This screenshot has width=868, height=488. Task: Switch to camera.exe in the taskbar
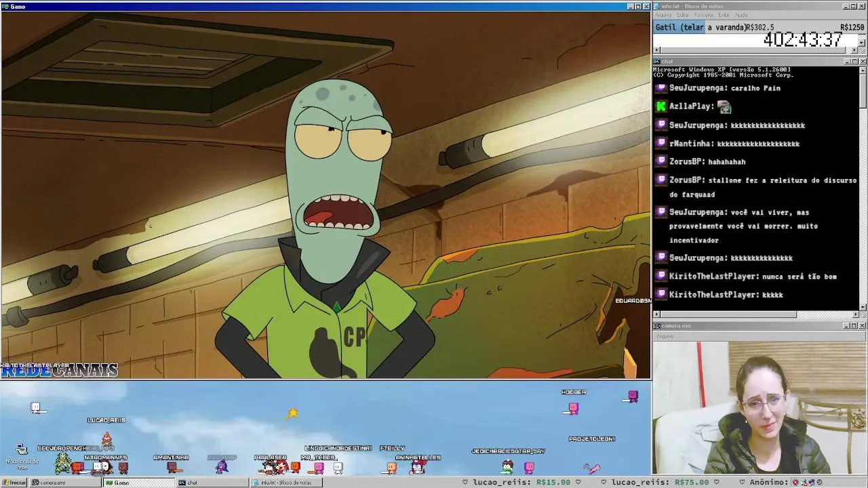[x=64, y=483]
